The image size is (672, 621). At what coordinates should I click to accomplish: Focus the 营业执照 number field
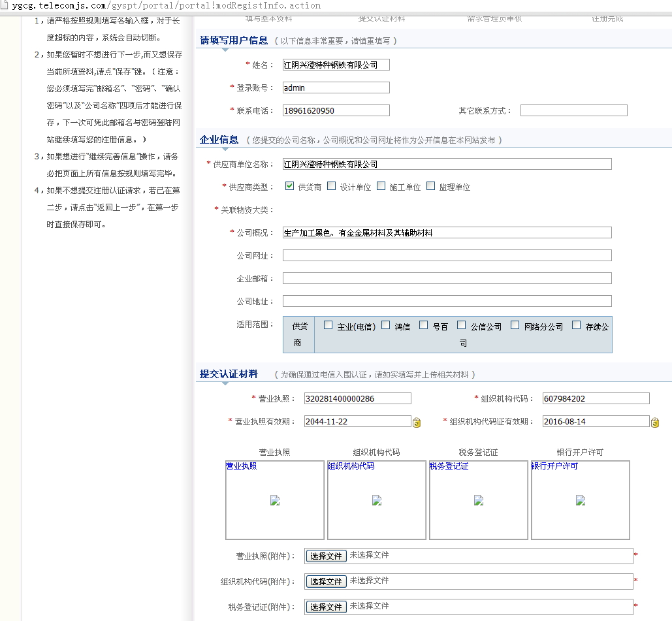[x=357, y=398]
